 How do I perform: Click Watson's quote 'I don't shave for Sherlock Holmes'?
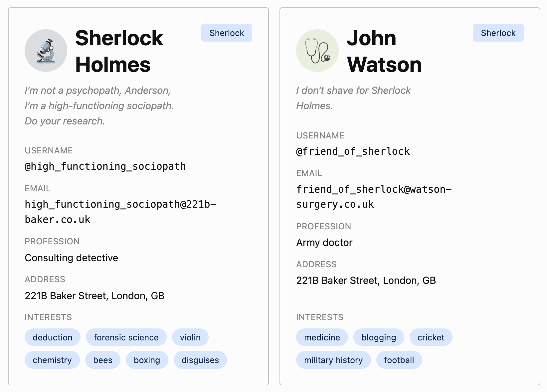coord(353,98)
